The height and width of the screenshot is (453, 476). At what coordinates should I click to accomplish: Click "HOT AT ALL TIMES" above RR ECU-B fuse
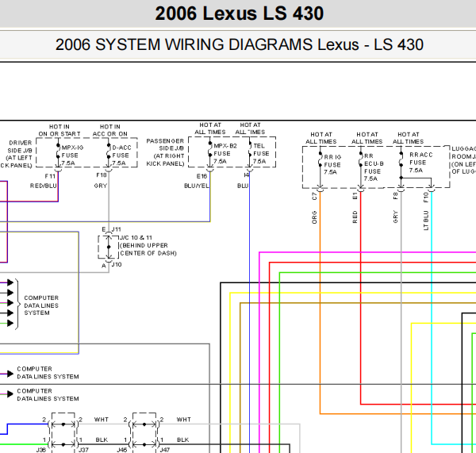point(367,138)
